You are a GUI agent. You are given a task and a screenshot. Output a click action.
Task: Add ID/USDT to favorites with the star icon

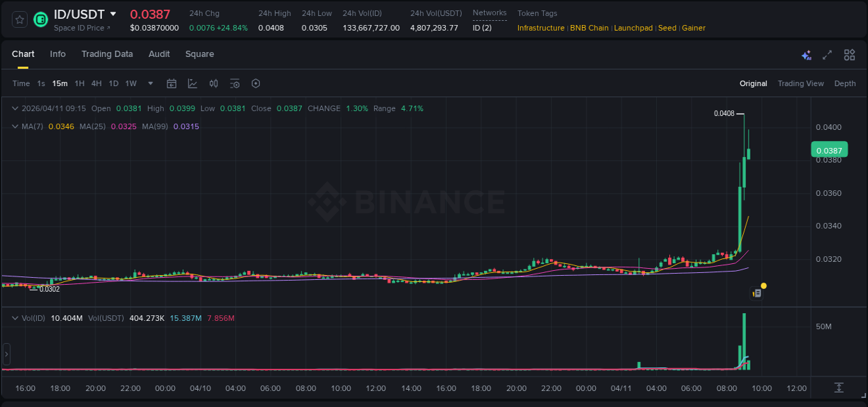click(x=19, y=19)
